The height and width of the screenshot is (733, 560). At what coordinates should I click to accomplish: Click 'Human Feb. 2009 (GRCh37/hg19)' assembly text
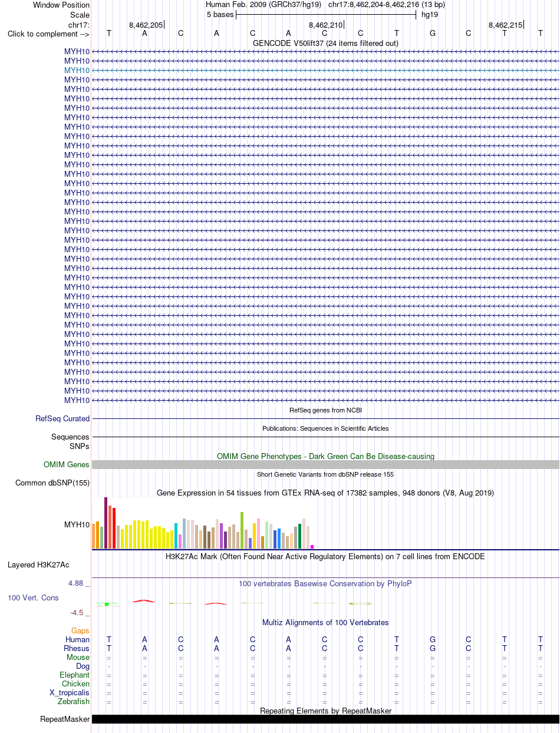(x=263, y=4)
